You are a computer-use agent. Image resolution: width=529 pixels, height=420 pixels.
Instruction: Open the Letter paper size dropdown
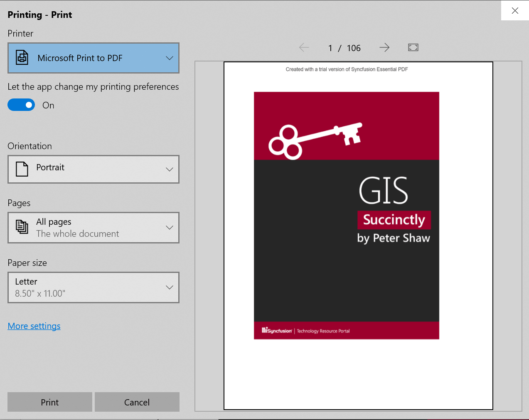[93, 287]
